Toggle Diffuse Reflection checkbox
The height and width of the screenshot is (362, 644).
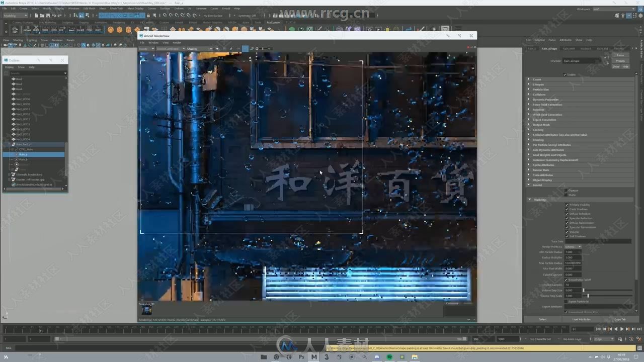coord(567,214)
